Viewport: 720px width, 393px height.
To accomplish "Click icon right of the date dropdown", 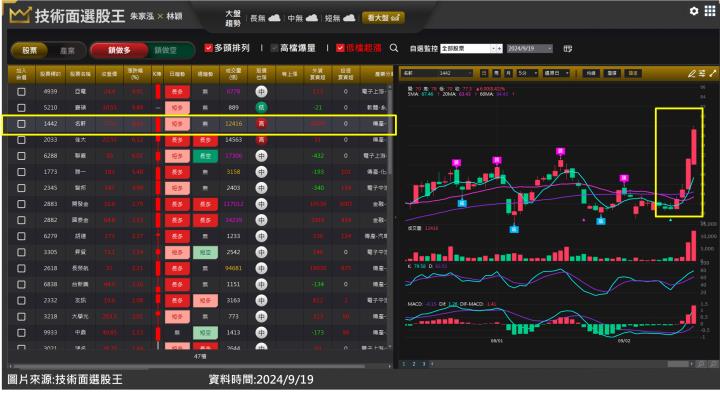I will tap(568, 48).
